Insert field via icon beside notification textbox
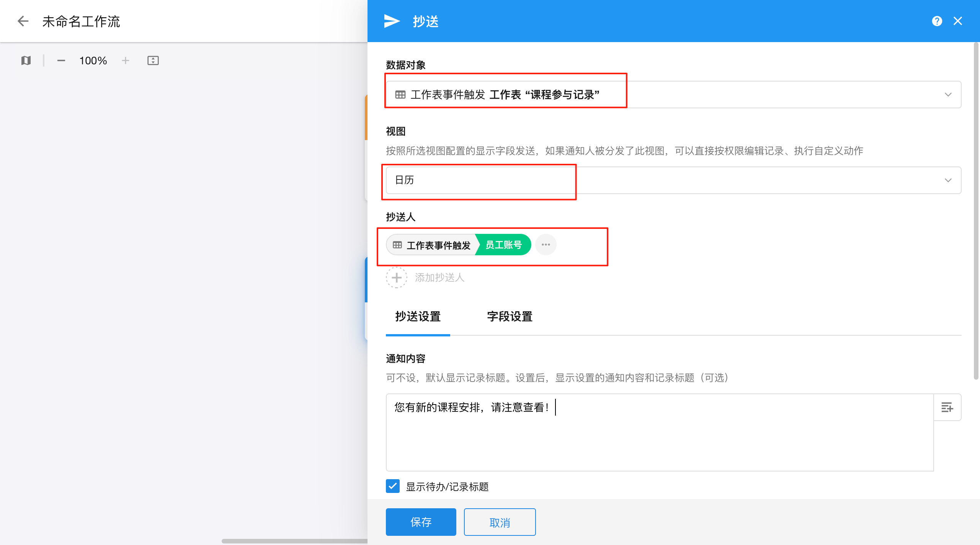 [x=947, y=407]
